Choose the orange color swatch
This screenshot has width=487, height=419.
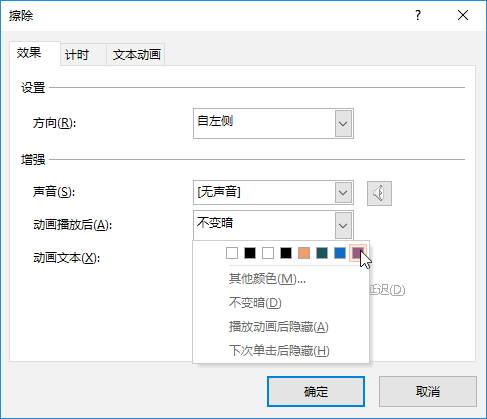coord(304,253)
